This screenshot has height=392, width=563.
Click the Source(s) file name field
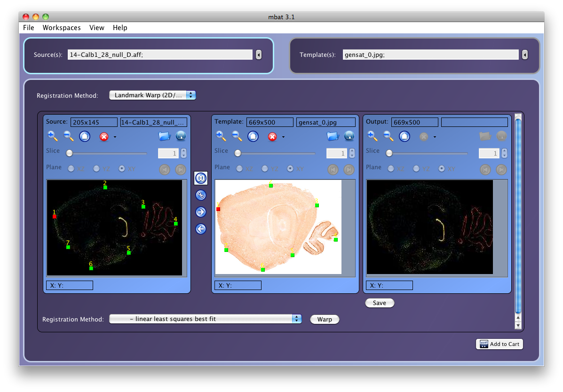(160, 55)
